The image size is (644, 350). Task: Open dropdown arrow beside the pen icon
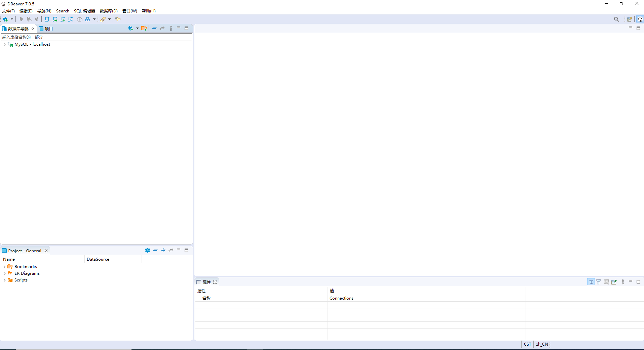click(109, 19)
